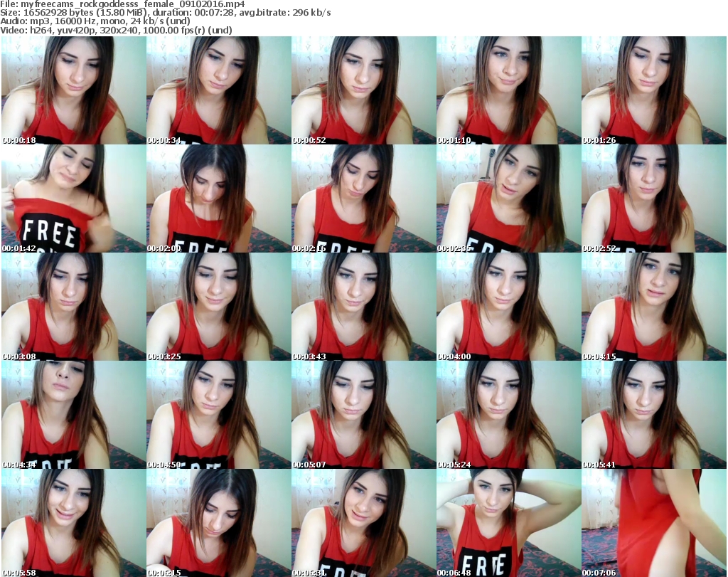Open the 00:01:42 frame showing FREE shirt
This screenshot has width=728, height=577.
pos(74,198)
